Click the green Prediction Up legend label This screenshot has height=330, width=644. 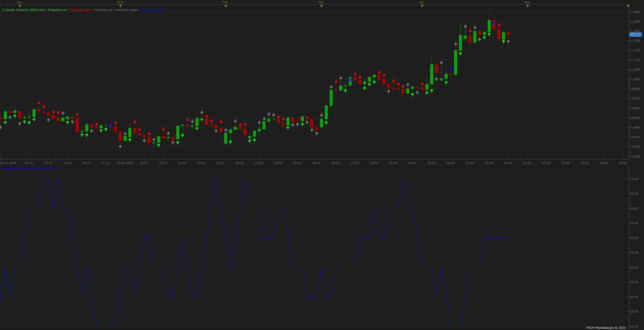pos(57,10)
